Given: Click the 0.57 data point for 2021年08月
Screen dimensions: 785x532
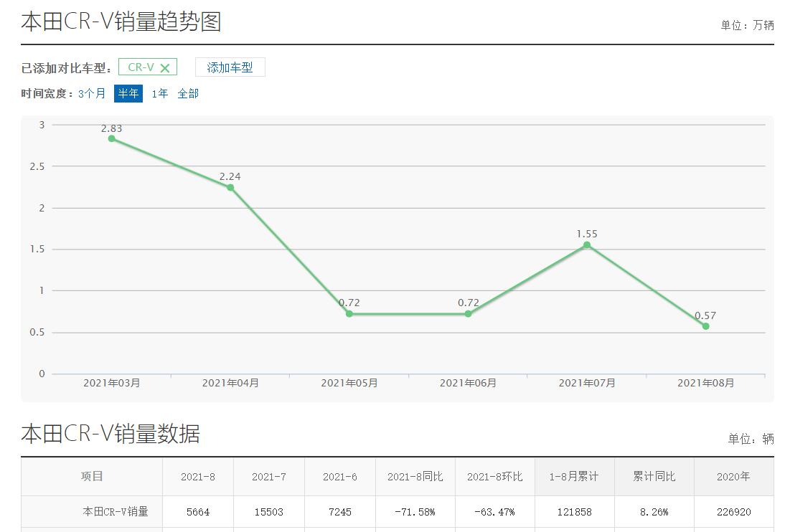Looking at the screenshot, I should [x=706, y=326].
